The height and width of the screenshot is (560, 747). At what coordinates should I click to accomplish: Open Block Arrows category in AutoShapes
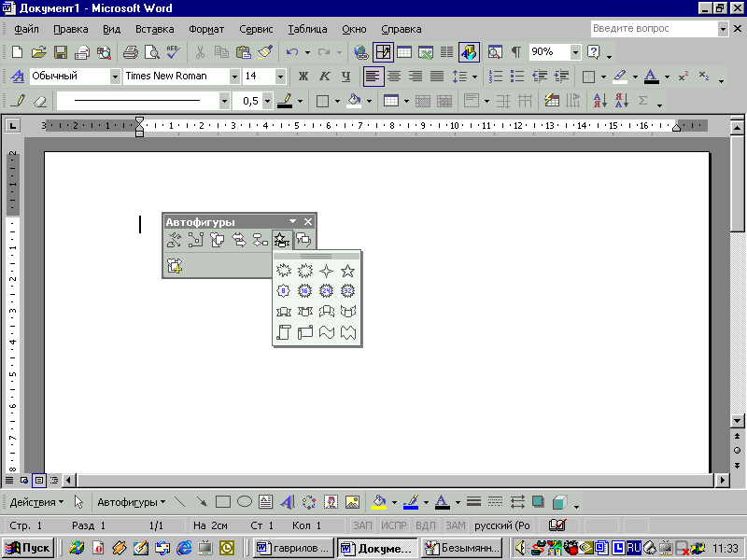tap(239, 240)
